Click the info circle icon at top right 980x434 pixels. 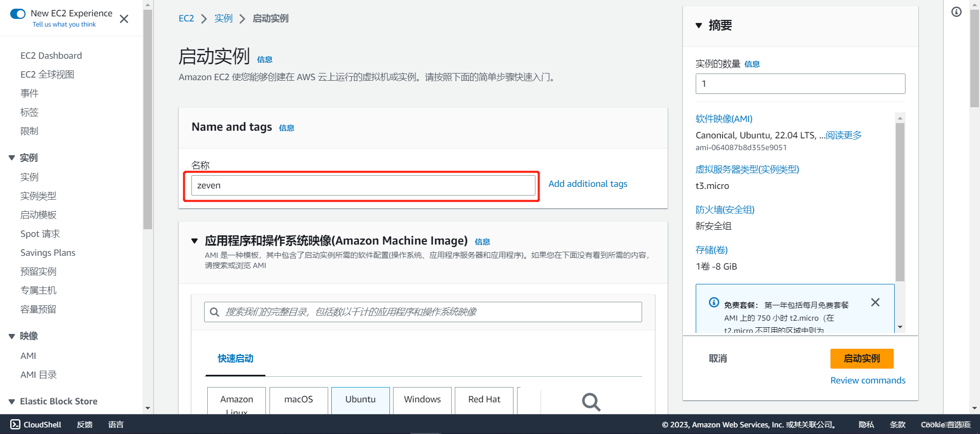[957, 12]
